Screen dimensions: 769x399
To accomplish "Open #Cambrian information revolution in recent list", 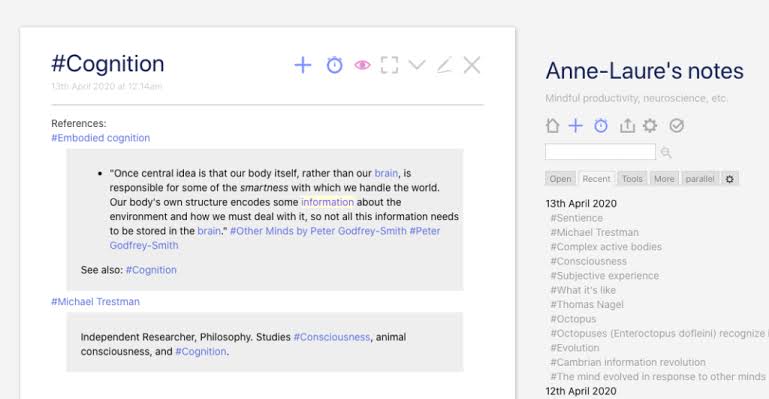I will [628, 362].
